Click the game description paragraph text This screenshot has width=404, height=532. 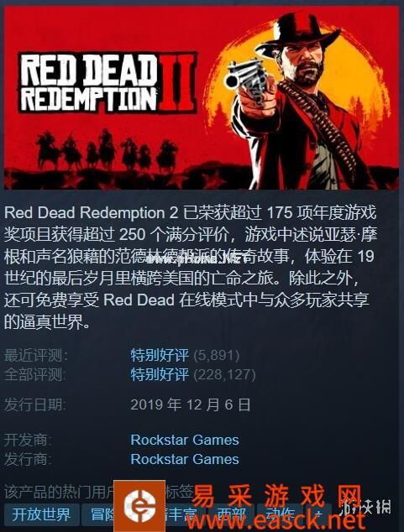tap(190, 268)
